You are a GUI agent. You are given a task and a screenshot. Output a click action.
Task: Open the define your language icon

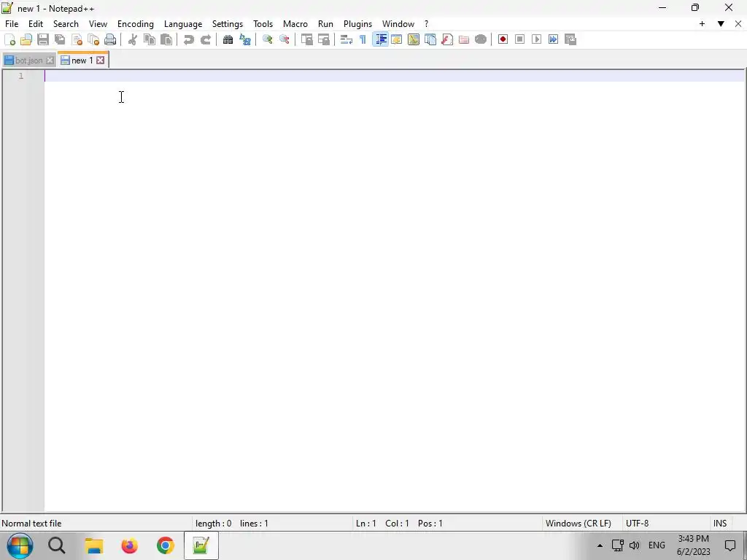[396, 39]
